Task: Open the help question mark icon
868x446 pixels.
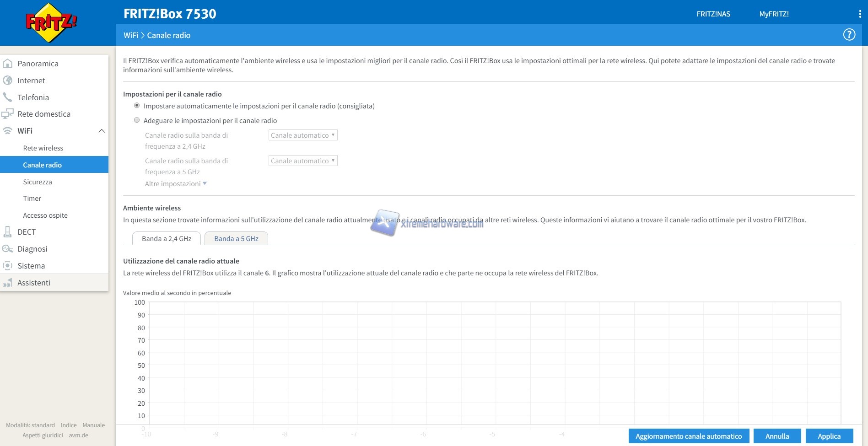Action: point(849,35)
